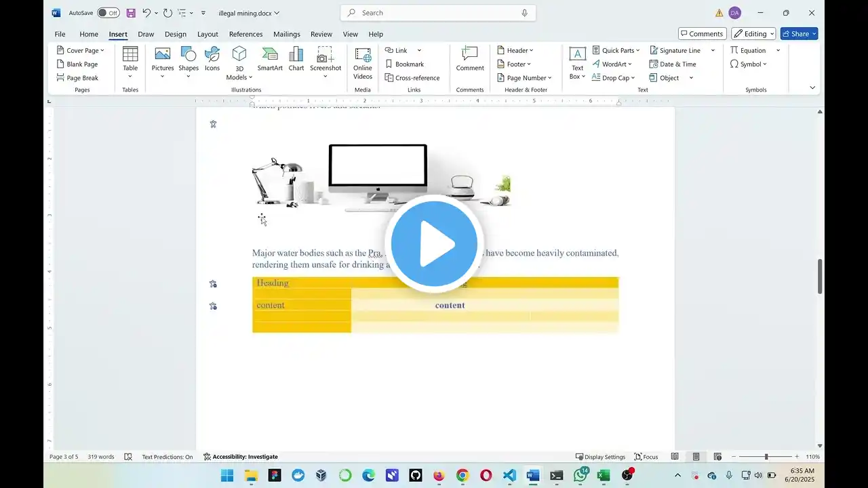Image resolution: width=868 pixels, height=488 pixels.
Task: Save the document with the Save icon
Action: coord(131,13)
